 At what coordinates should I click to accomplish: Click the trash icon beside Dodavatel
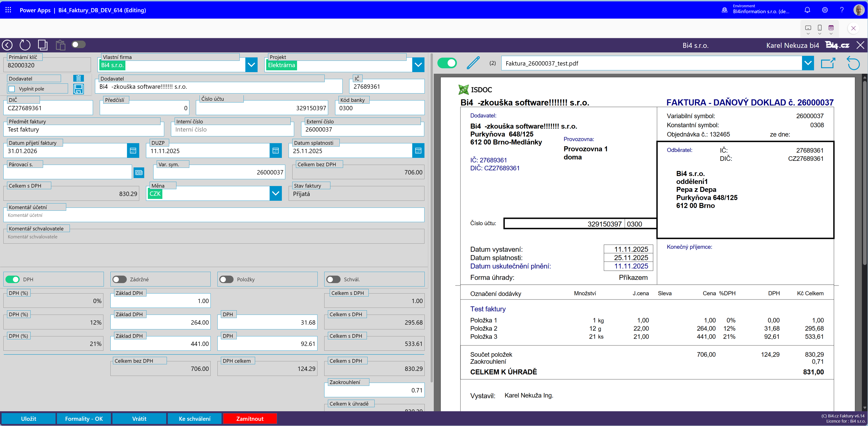[78, 78]
